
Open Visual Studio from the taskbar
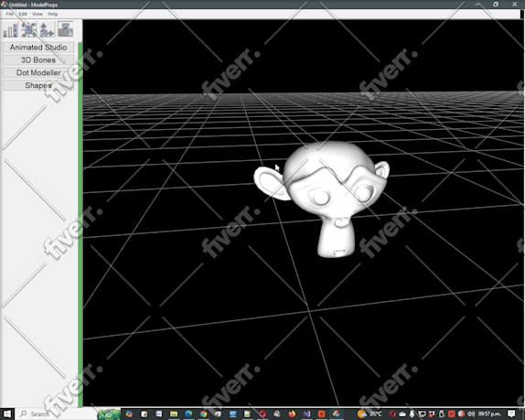point(306,414)
